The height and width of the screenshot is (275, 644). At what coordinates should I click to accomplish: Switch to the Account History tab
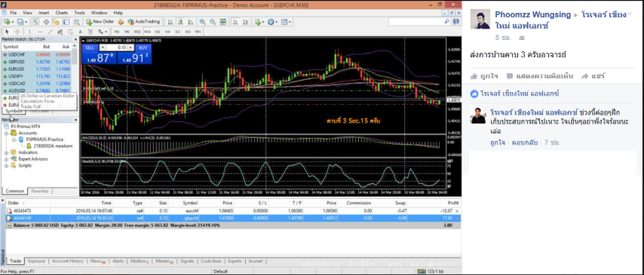68,261
